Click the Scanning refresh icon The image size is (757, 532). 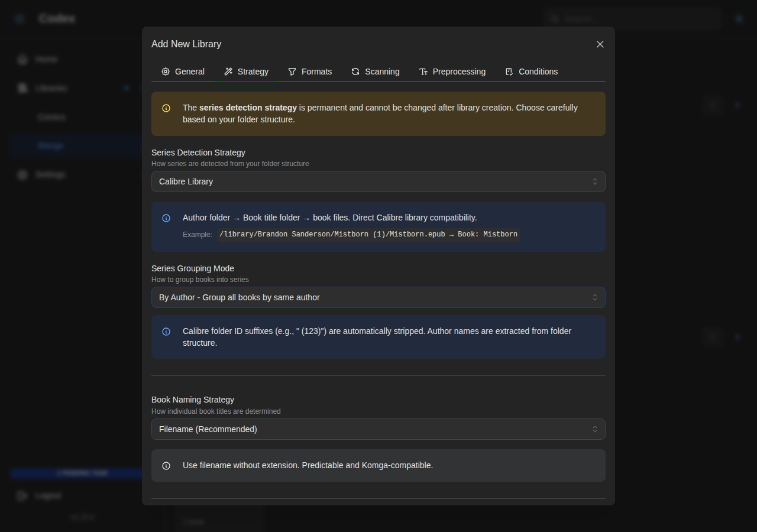coord(355,72)
